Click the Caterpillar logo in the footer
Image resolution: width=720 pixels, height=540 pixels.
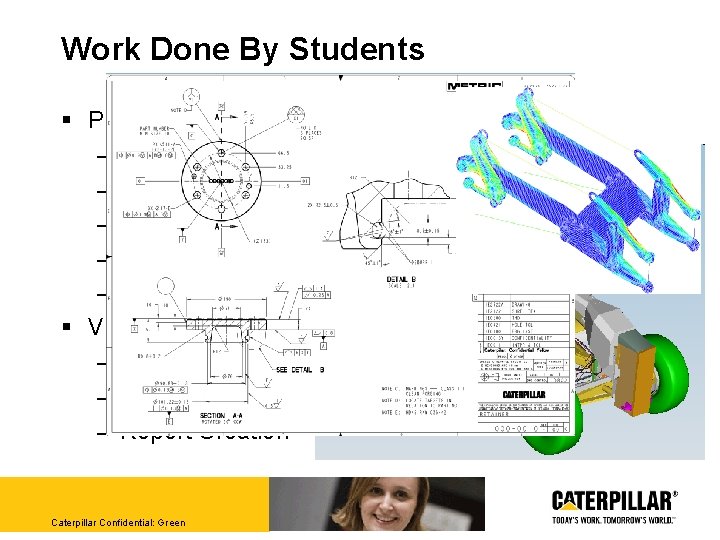tap(615, 501)
